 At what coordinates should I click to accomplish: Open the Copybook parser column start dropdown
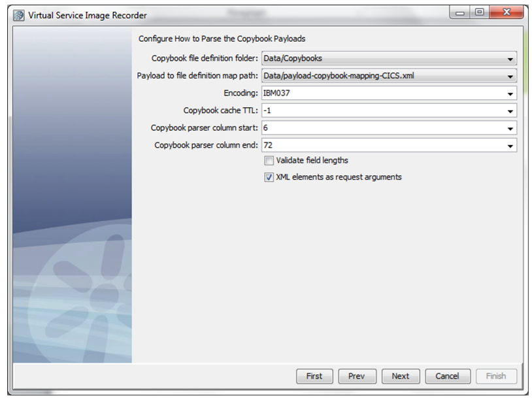[510, 128]
